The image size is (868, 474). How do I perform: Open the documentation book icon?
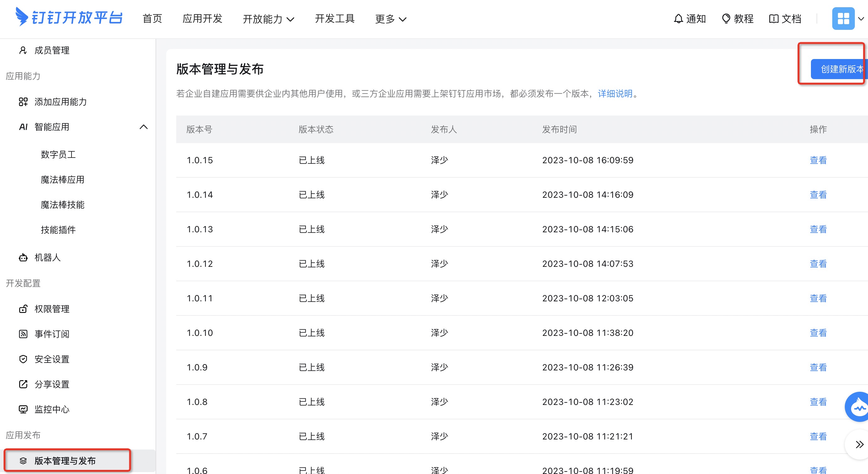tap(774, 19)
